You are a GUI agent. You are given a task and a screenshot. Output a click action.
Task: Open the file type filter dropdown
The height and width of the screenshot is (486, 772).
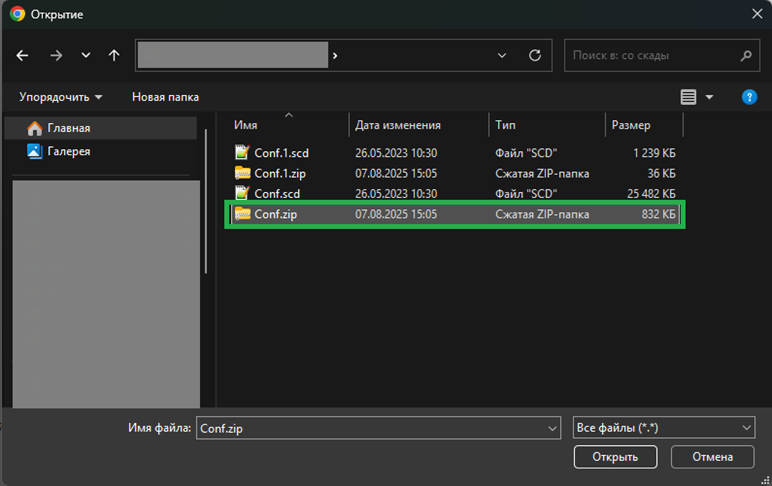[x=664, y=428]
